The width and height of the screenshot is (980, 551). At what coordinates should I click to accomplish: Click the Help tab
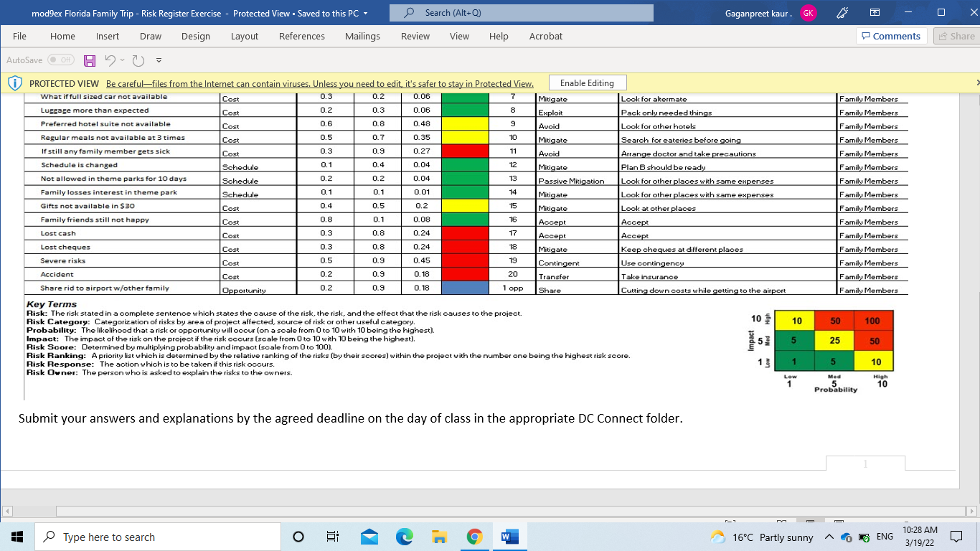point(499,36)
